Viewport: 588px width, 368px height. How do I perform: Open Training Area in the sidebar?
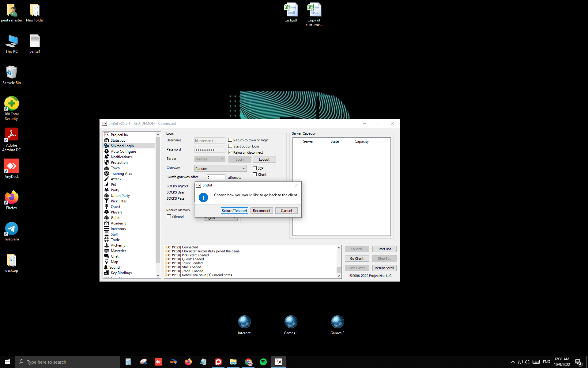[121, 174]
